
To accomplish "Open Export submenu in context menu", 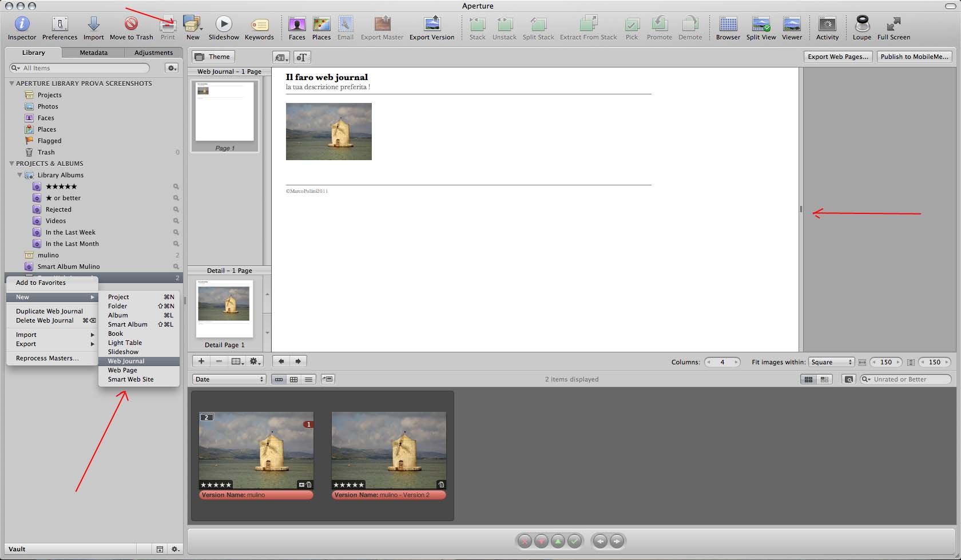I will tap(52, 344).
